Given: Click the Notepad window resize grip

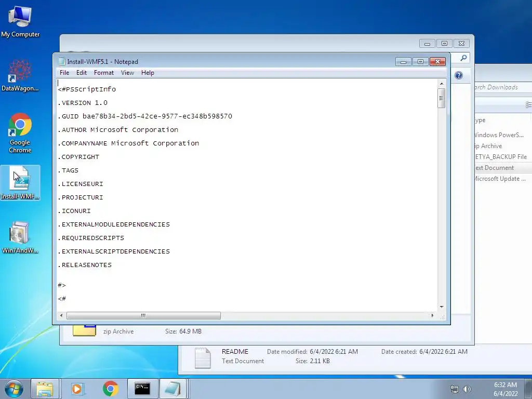Looking at the screenshot, I should click(442, 316).
